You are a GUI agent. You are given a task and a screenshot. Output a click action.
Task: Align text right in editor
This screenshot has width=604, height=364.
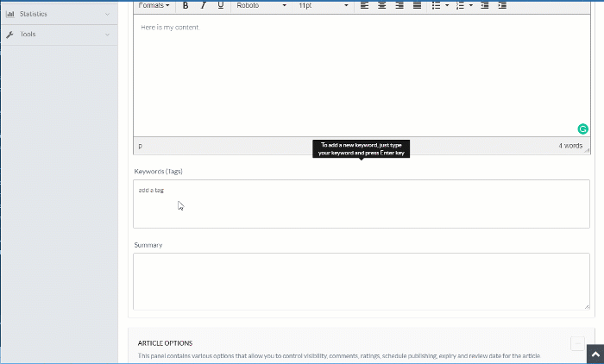click(400, 5)
